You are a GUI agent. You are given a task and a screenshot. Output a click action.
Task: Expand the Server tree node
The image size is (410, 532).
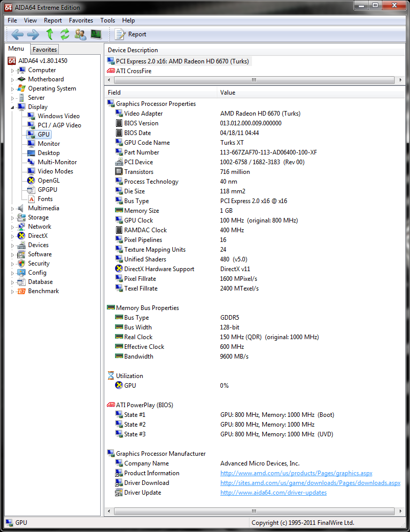(13, 98)
